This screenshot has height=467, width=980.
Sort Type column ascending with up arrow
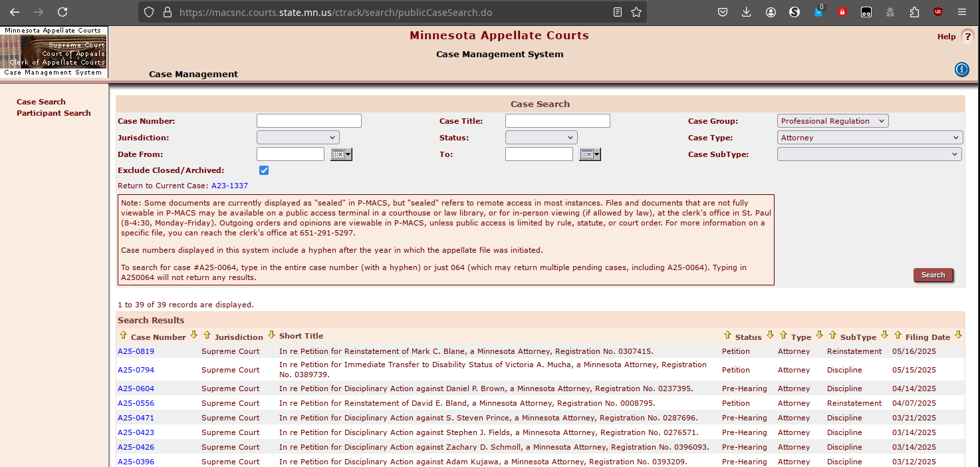tap(783, 335)
